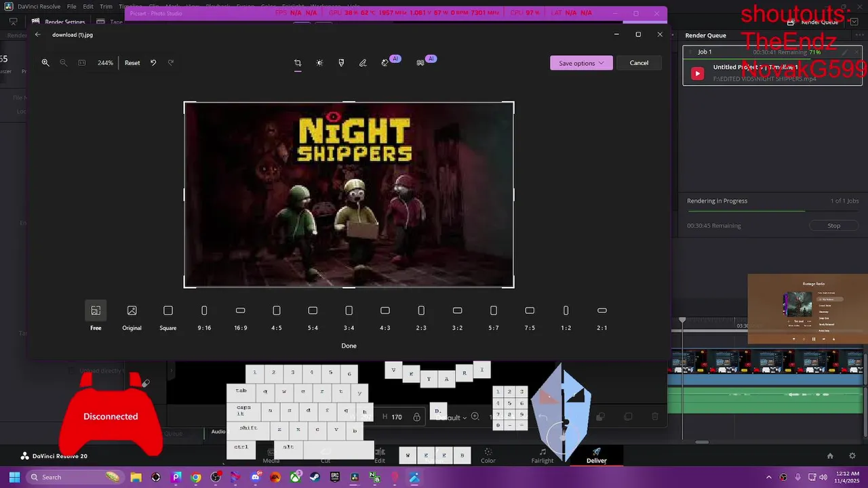Click the timeline playhead marker
Viewport: 868px width, 488px height.
(x=682, y=320)
